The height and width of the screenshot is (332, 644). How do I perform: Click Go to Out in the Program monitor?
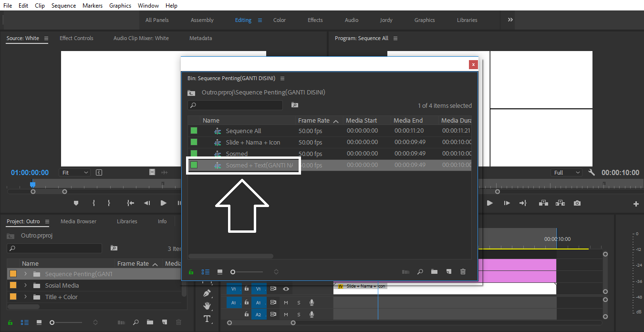tap(523, 203)
